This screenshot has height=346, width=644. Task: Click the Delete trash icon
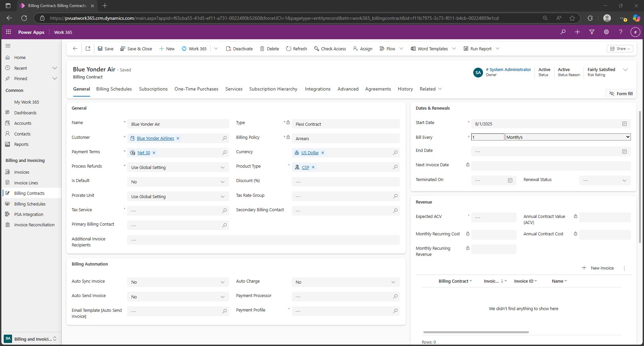point(262,49)
